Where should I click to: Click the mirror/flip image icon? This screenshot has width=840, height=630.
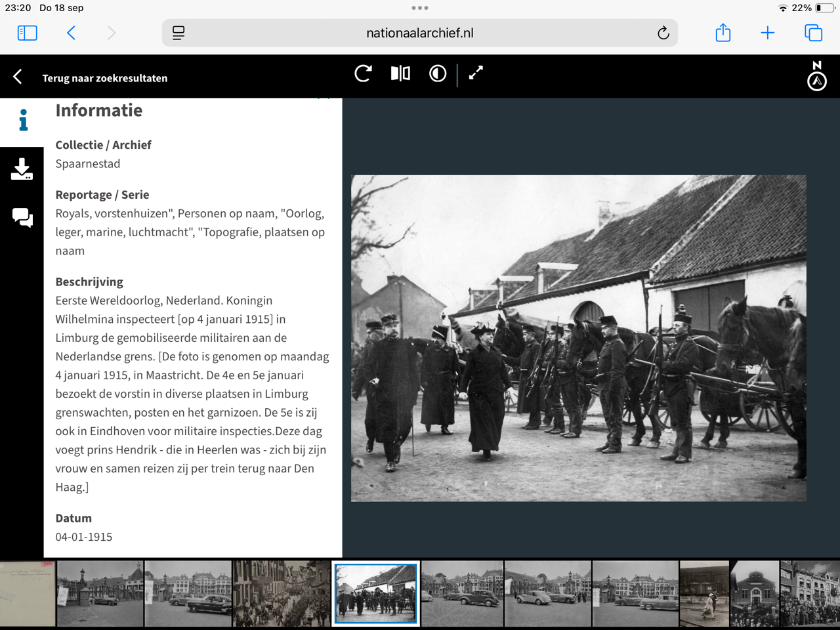400,73
